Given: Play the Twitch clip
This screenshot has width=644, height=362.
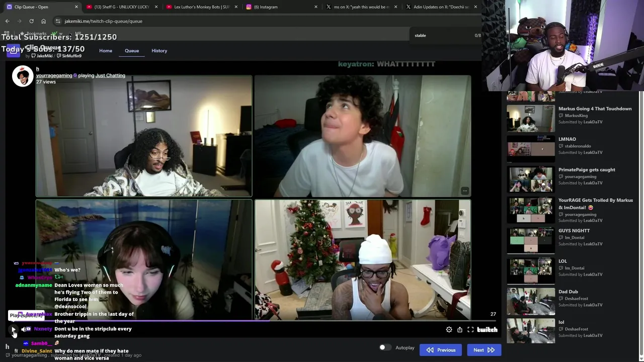Looking at the screenshot, I should (13, 329).
